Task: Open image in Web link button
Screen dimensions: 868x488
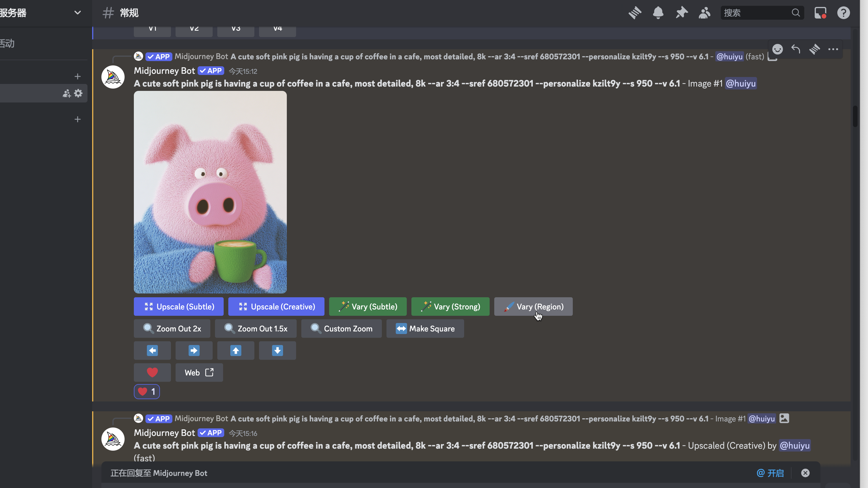Action: (199, 373)
